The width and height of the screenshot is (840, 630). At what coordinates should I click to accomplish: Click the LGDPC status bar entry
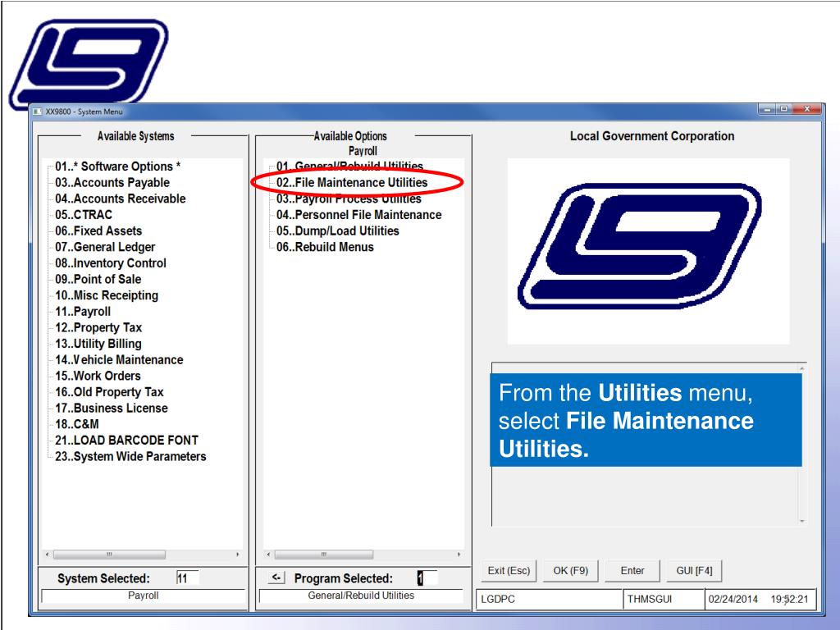tap(549, 599)
